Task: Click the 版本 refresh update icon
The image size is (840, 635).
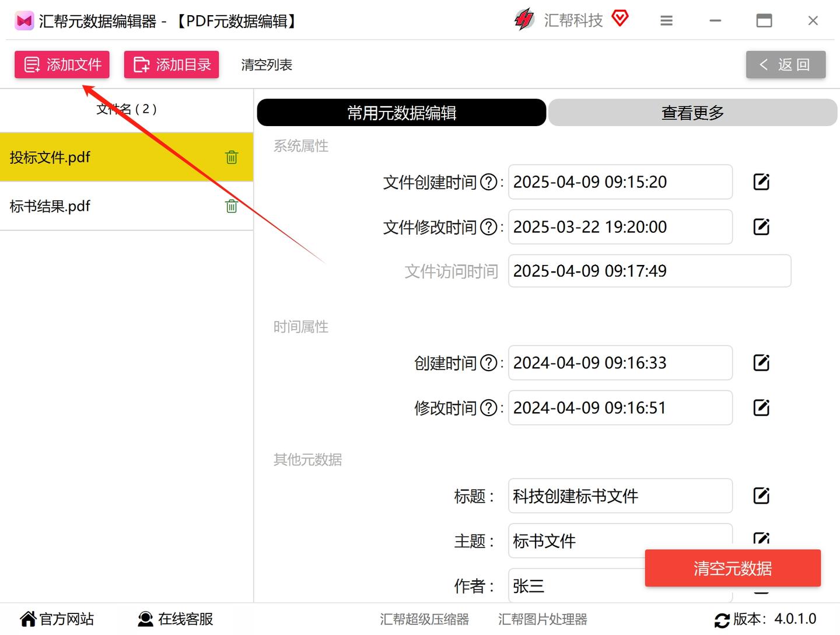Action: [722, 620]
